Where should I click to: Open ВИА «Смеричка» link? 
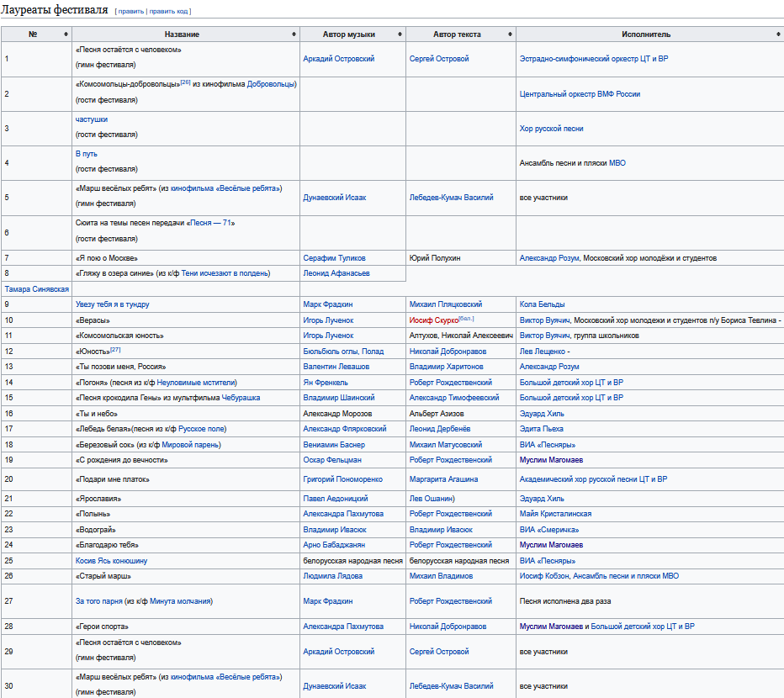point(549,530)
